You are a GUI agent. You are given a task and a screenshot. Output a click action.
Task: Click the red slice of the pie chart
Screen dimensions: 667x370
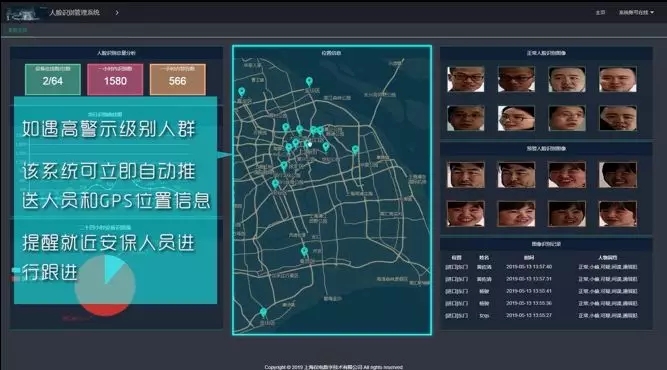(105, 310)
